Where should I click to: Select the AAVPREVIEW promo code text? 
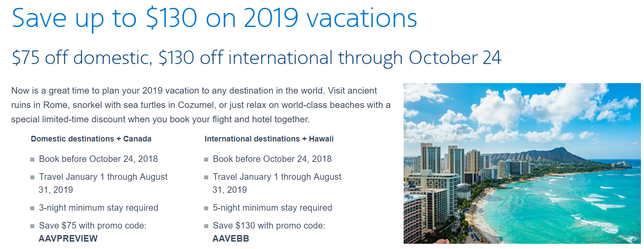coord(68,239)
